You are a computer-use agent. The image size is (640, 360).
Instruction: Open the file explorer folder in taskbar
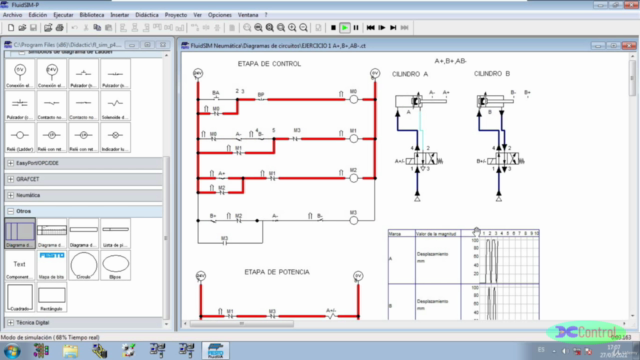70,351
